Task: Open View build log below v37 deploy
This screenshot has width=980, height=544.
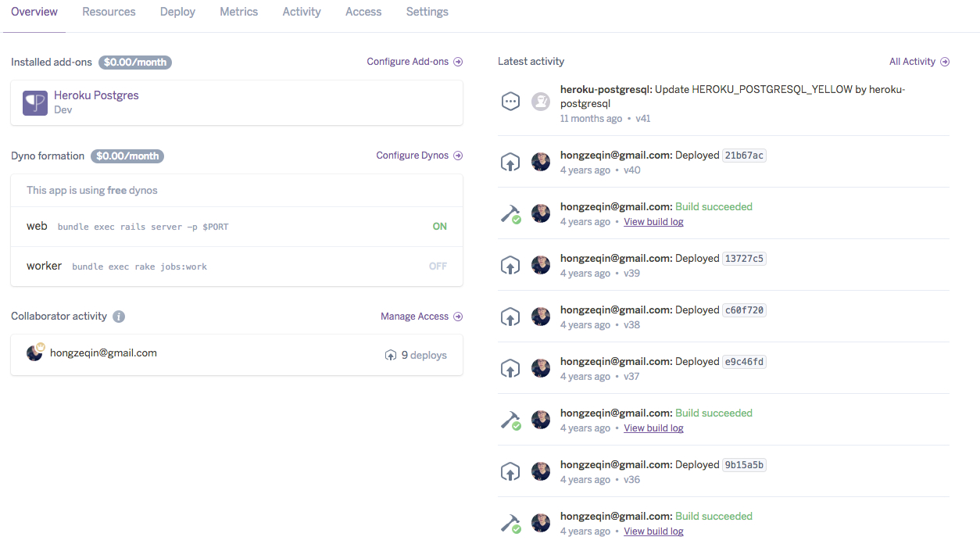Action: tap(653, 428)
